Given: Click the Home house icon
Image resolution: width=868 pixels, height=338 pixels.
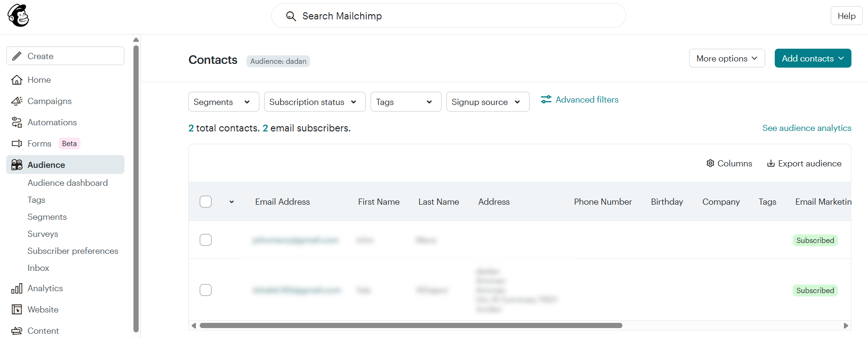Looking at the screenshot, I should pyautogui.click(x=17, y=80).
